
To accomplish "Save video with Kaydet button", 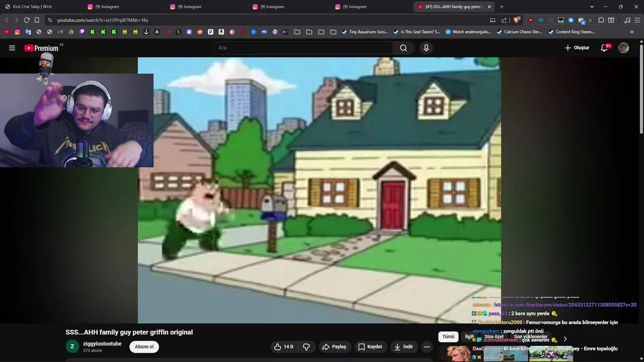I will coord(370,346).
